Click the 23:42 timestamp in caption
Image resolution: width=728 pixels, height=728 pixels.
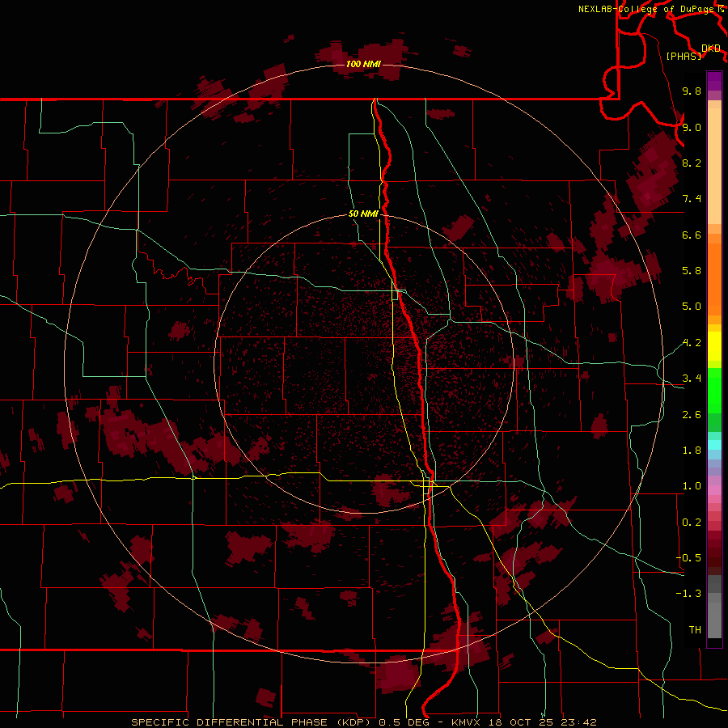[x=578, y=722]
